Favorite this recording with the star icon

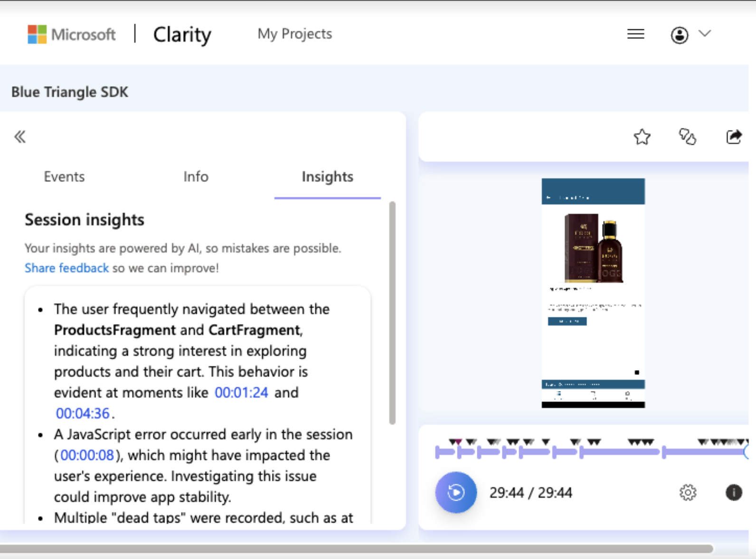tap(642, 137)
